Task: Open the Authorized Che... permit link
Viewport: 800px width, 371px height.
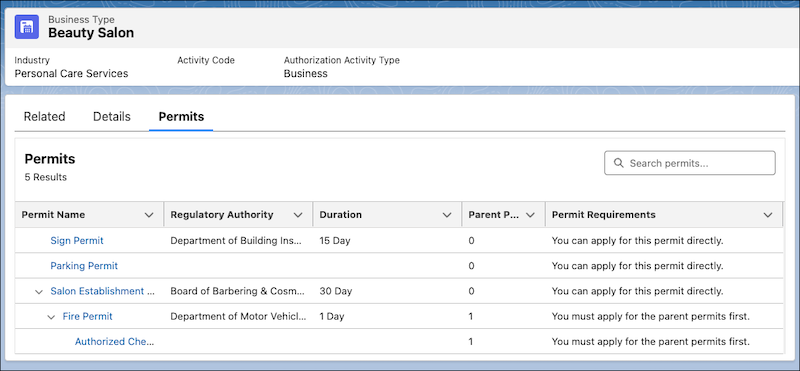Action: 115,341
